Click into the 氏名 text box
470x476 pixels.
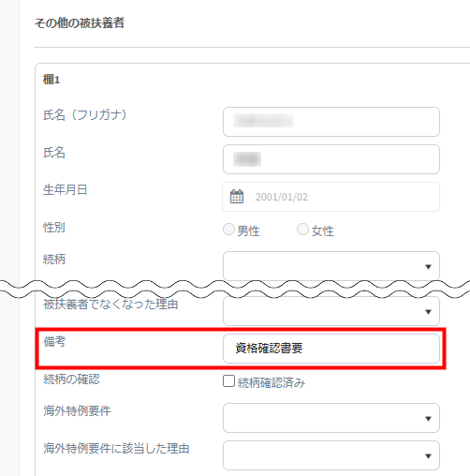(x=331, y=159)
